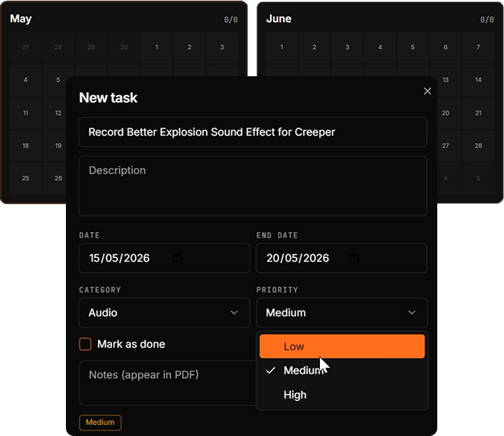The image size is (504, 436).
Task: Select June 14 in the calendar
Action: (x=478, y=79)
